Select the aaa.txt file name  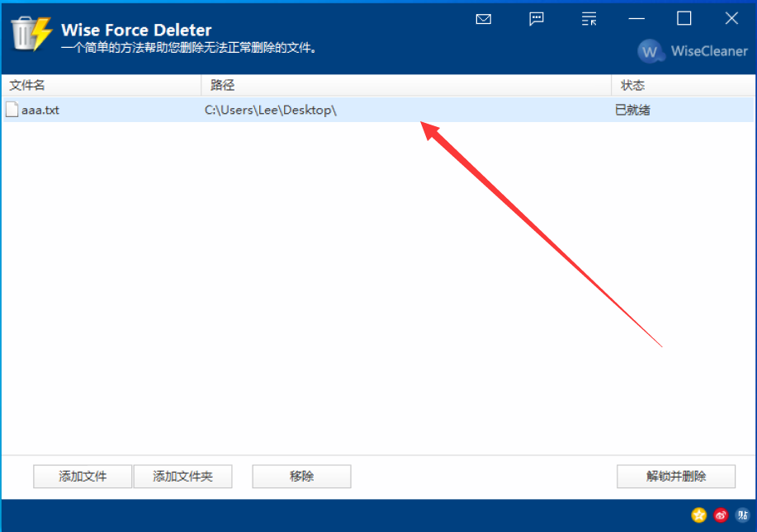point(40,110)
